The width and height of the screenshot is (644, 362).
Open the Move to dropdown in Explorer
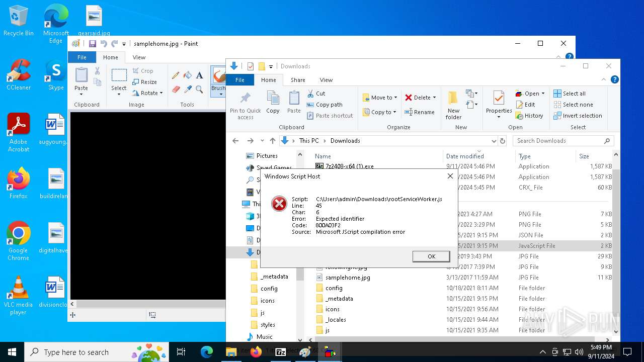coord(380,98)
